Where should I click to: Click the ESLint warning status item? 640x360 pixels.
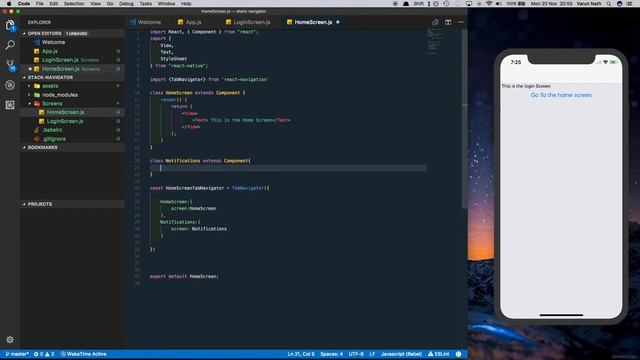click(x=438, y=354)
